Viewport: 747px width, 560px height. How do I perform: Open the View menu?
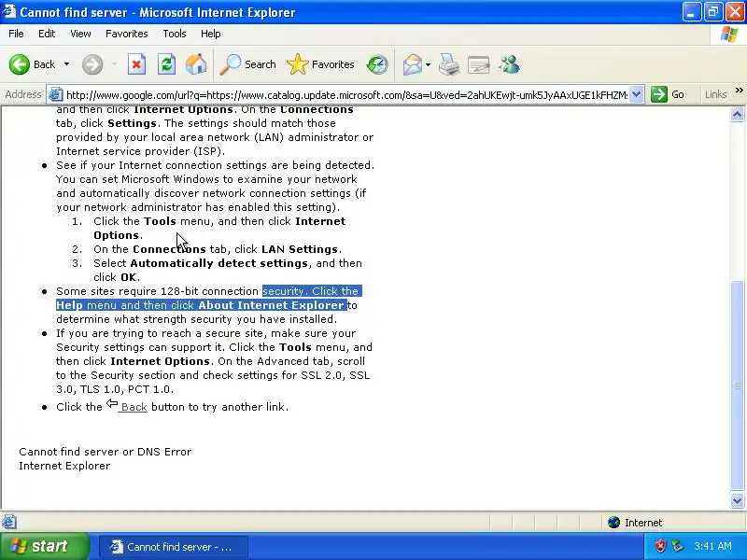80,34
